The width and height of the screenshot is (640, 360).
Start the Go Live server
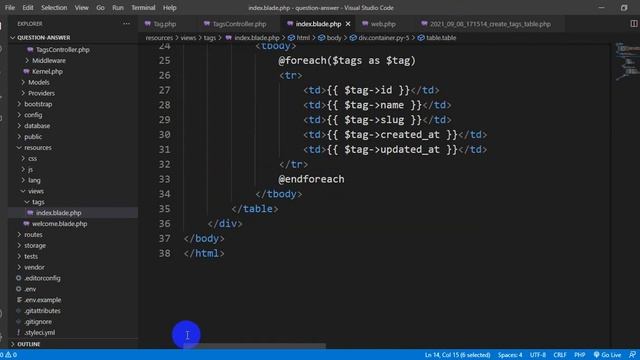point(607,355)
